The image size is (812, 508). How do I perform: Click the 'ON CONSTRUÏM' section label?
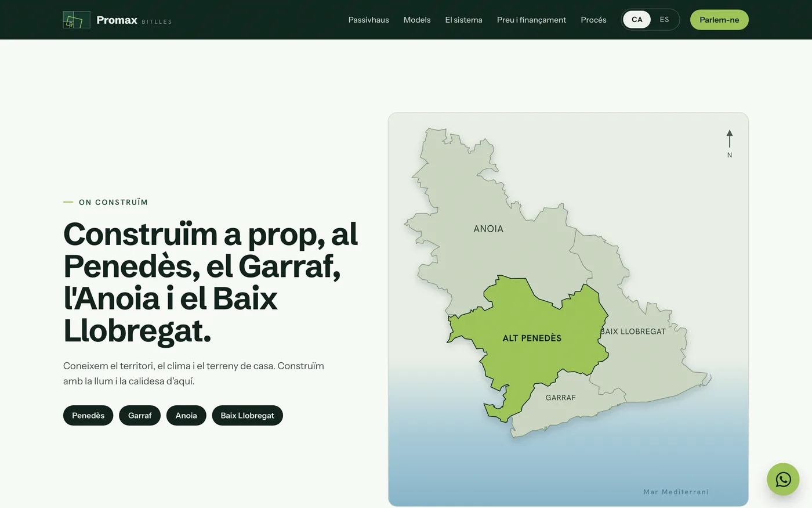pos(113,202)
